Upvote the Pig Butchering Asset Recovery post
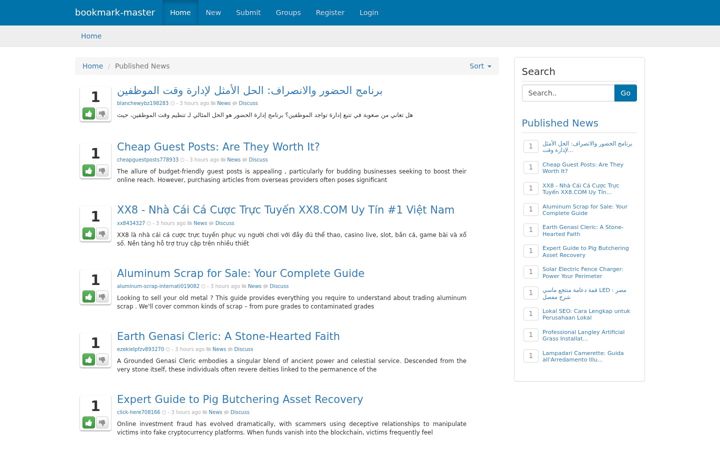This screenshot has height=450, width=720. [89, 422]
